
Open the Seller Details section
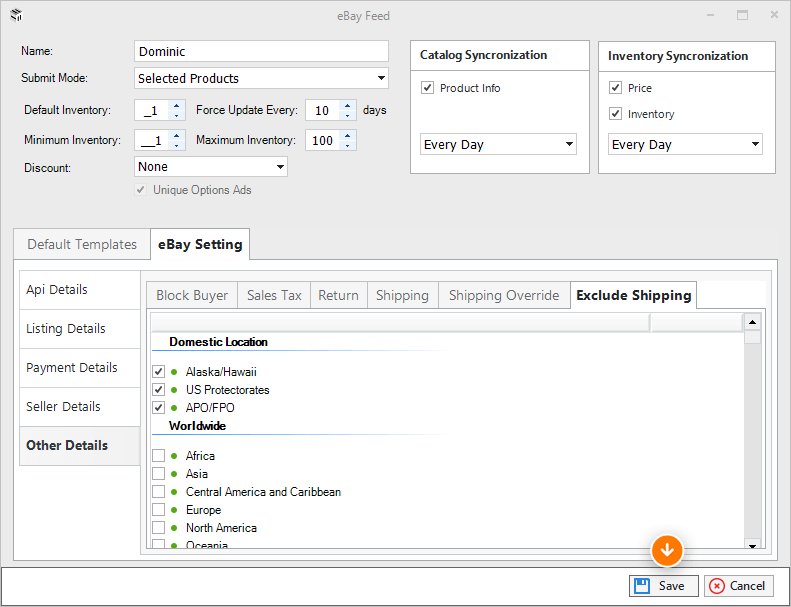click(80, 407)
